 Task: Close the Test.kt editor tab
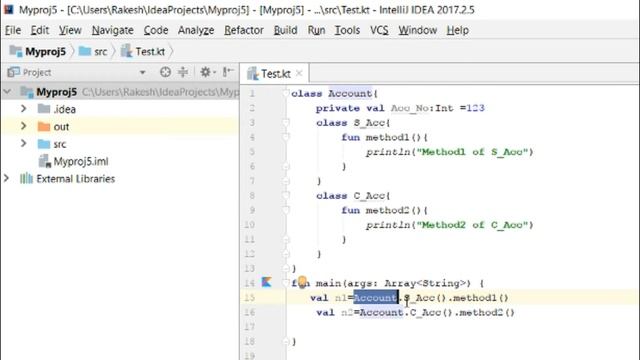[x=299, y=73]
